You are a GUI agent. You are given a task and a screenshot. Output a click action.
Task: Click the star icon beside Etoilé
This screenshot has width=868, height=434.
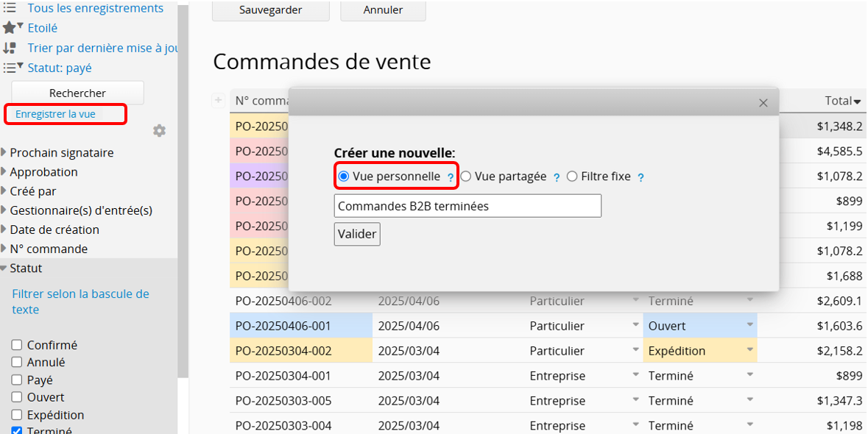[x=10, y=28]
